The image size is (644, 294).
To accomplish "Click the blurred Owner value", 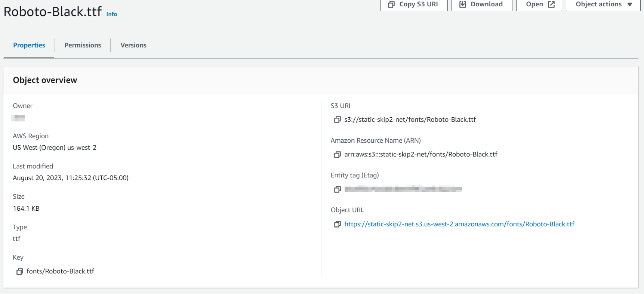I will [18, 118].
